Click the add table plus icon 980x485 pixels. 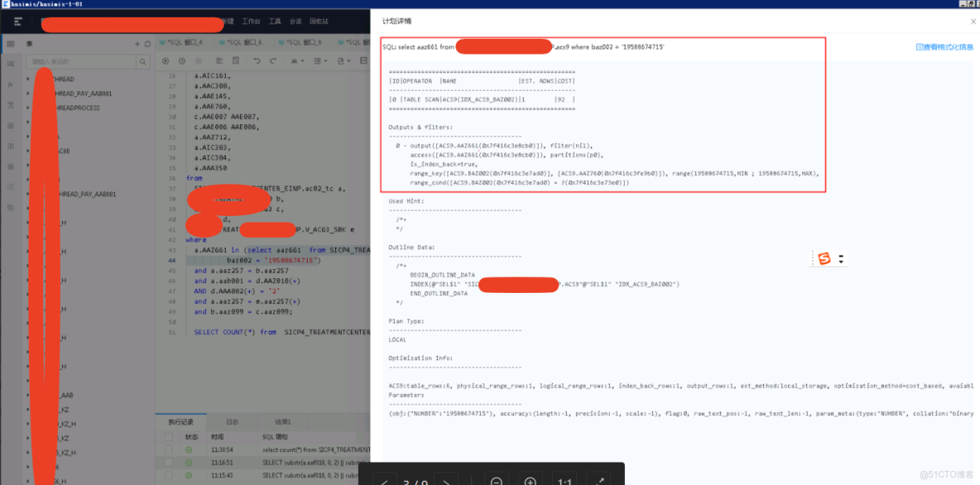coord(137,45)
